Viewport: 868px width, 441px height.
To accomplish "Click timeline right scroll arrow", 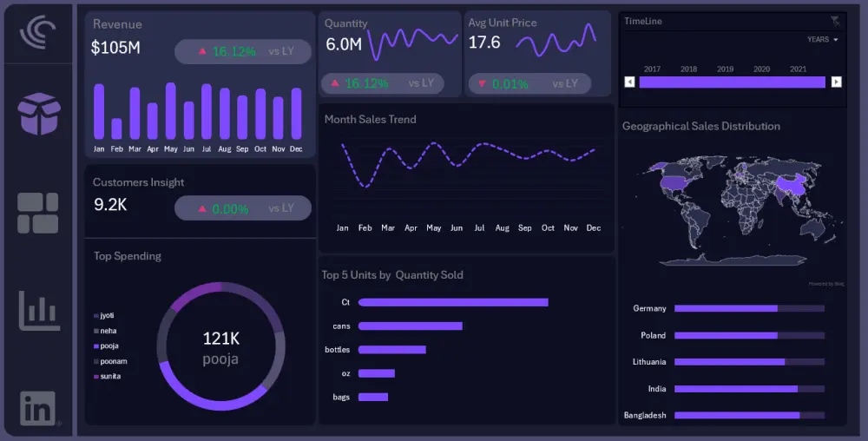I will pos(837,82).
